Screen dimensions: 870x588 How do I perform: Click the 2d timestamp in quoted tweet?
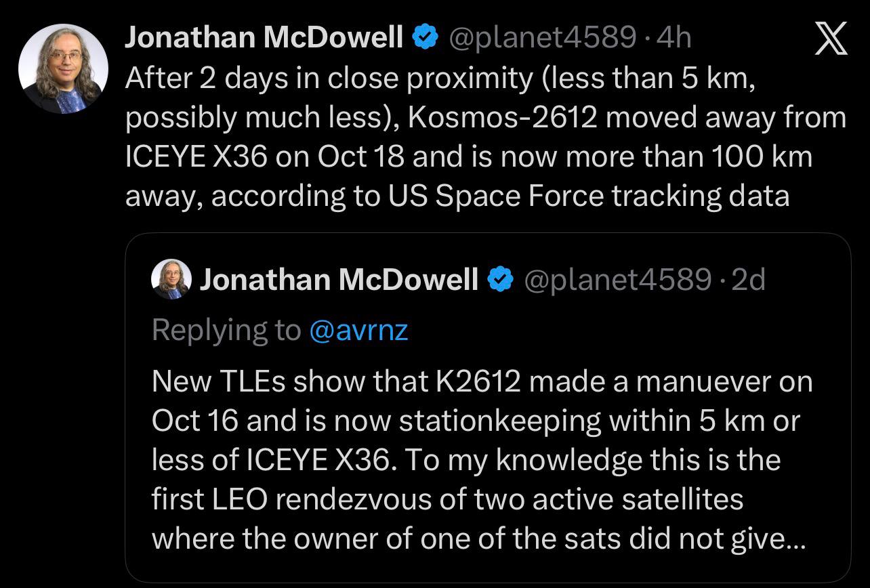pyautogui.click(x=749, y=279)
